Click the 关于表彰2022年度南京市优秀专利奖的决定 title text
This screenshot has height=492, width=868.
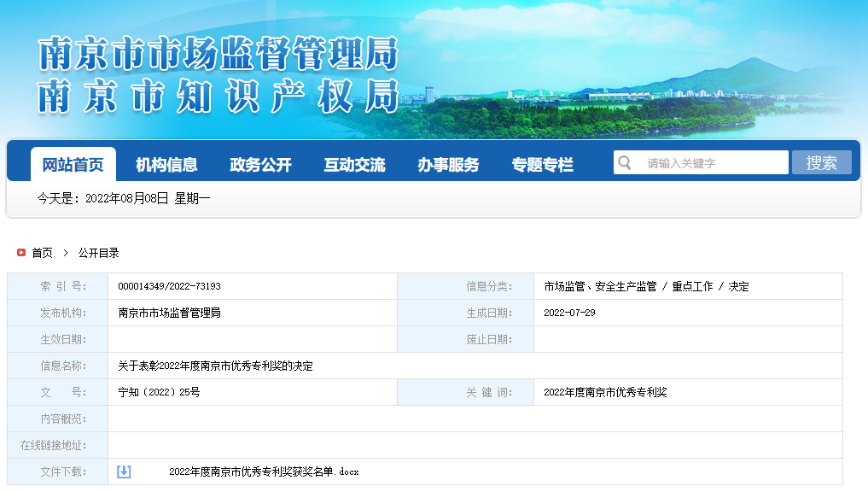point(215,366)
